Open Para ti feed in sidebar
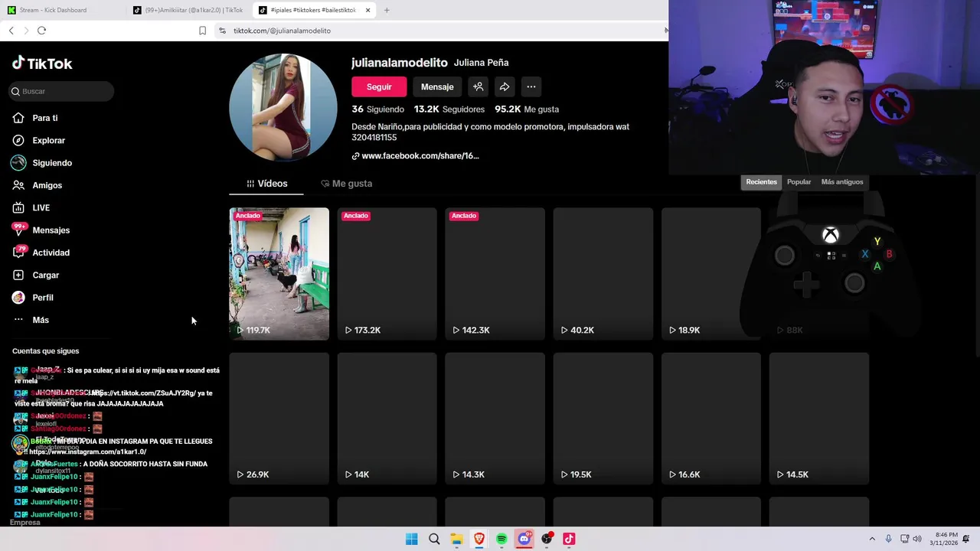 coord(35,118)
